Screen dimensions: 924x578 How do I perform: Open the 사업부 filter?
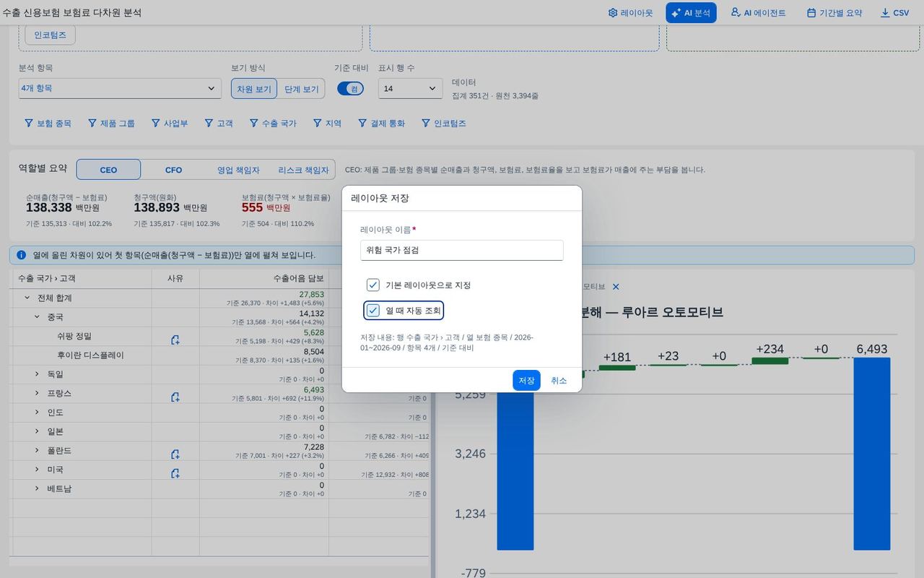(170, 124)
